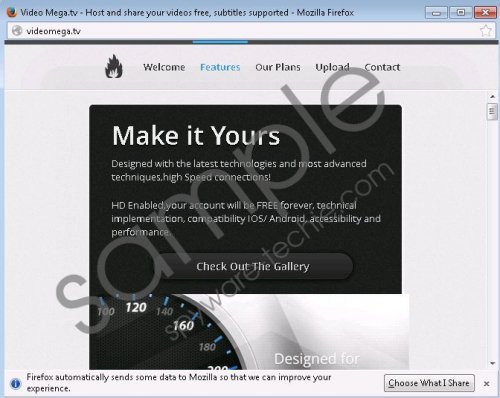Click the videomega.tv address bar
The image size is (500, 398).
pos(247,31)
